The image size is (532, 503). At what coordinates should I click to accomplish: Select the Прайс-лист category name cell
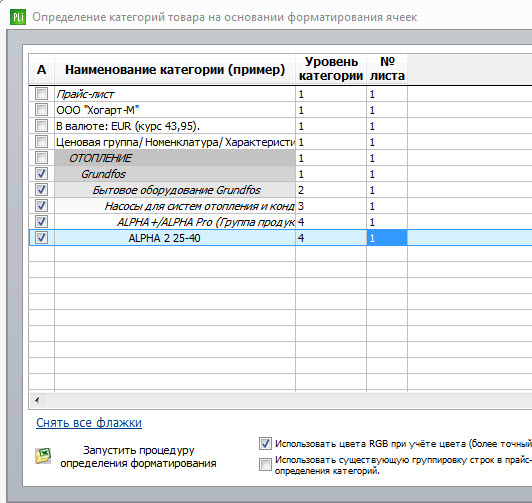pyautogui.click(x=175, y=94)
